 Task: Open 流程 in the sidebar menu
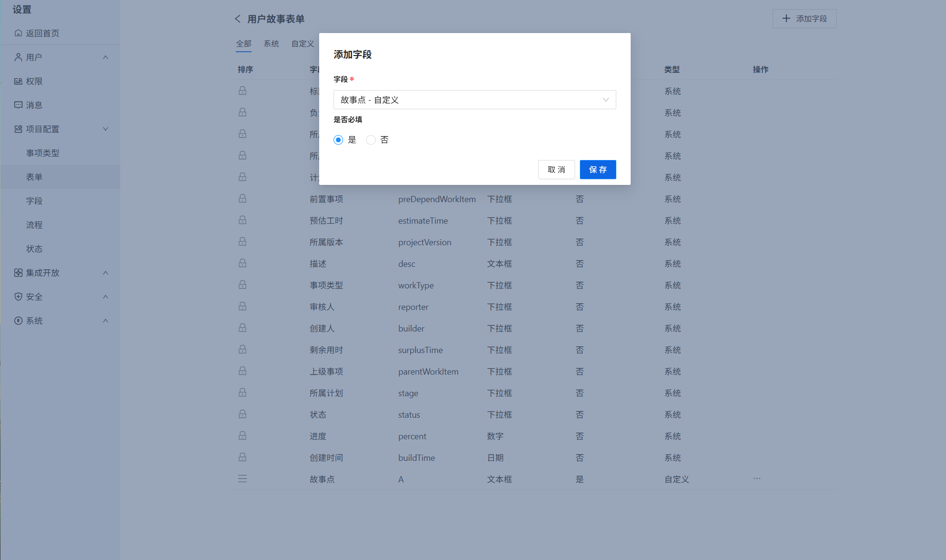click(x=34, y=225)
